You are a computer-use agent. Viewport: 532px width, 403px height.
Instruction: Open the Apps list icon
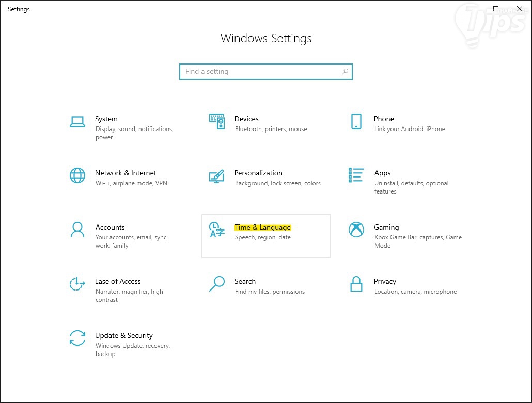pos(356,175)
